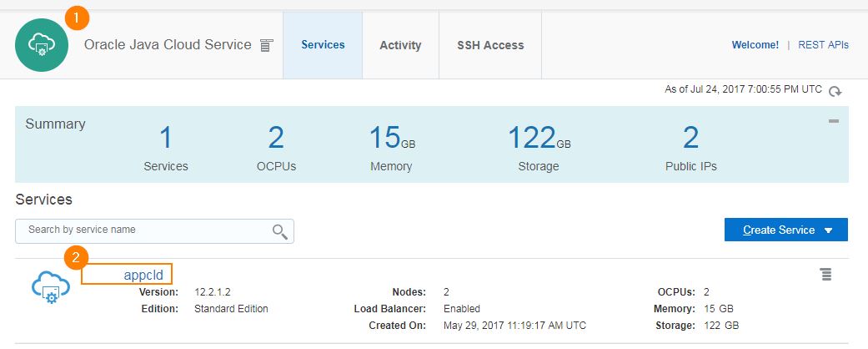Focus the Search by service name field
This screenshot has width=868, height=349.
tap(154, 231)
